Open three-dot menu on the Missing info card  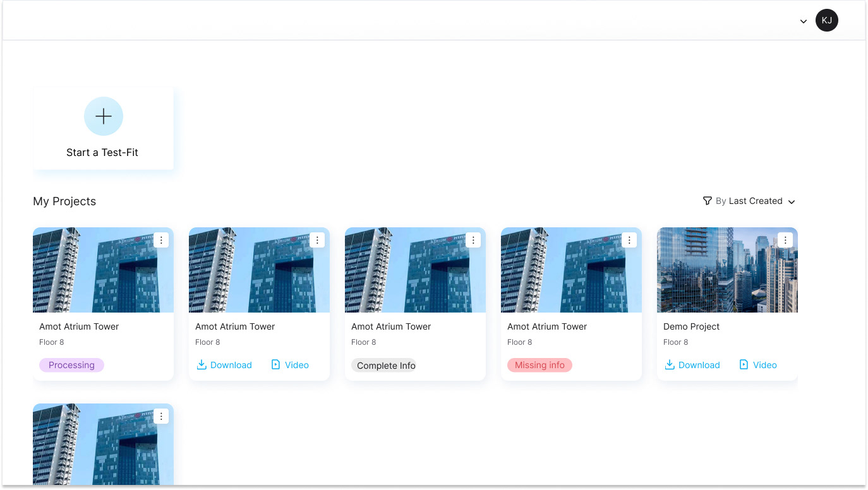[x=629, y=240]
